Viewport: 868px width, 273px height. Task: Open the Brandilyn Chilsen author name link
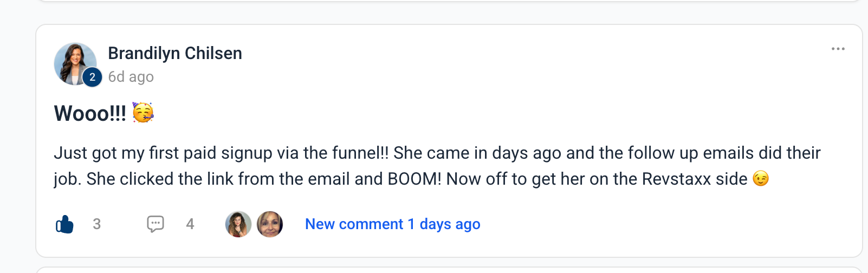(x=175, y=53)
